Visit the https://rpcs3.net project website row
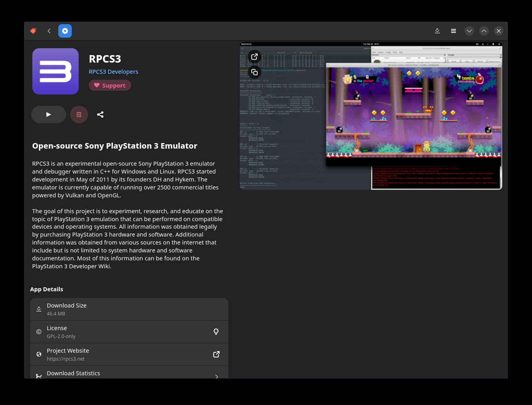Image resolution: width=532 pixels, height=405 pixels. tap(129, 354)
